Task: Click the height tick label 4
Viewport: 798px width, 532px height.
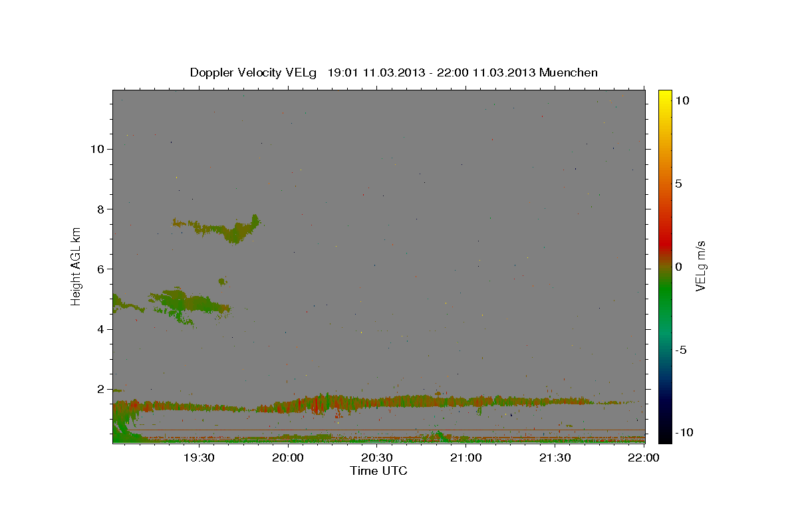Action: [100, 329]
